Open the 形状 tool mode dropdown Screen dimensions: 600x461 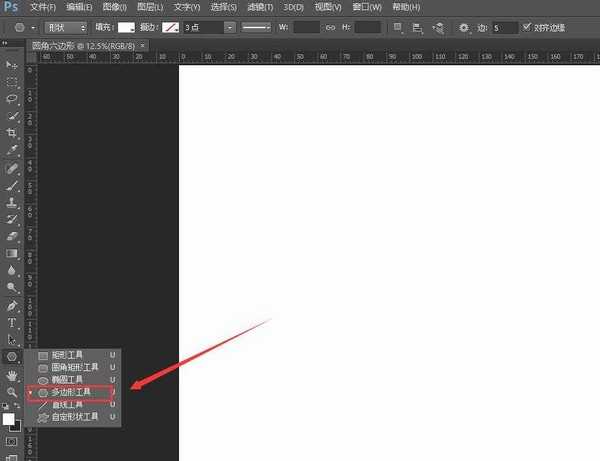coord(67,27)
